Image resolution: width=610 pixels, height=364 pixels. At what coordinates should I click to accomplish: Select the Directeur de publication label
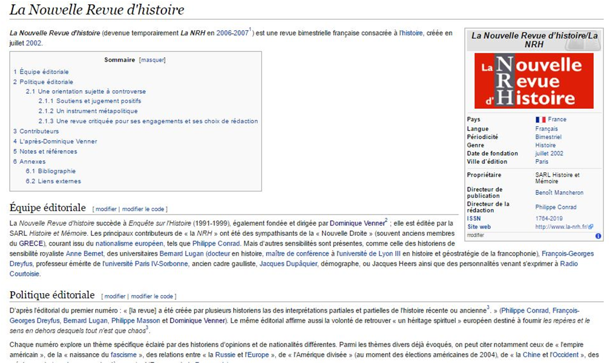(485, 192)
